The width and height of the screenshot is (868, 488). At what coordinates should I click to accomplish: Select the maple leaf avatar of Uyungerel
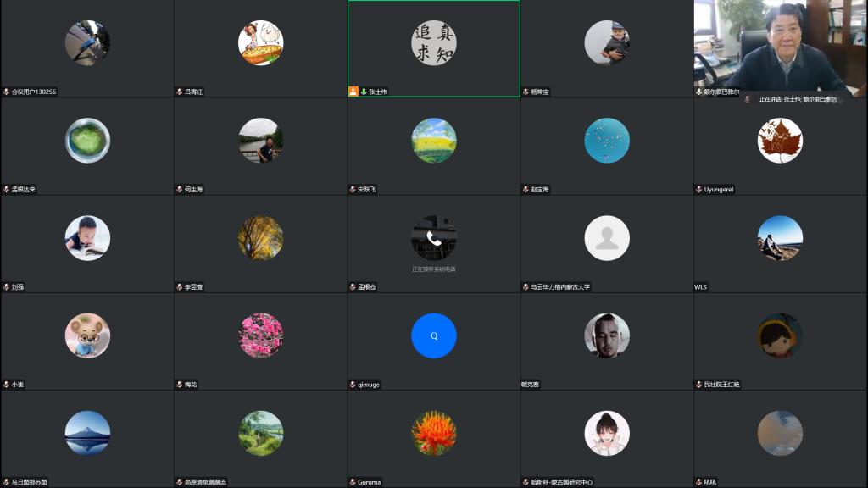pyautogui.click(x=780, y=141)
